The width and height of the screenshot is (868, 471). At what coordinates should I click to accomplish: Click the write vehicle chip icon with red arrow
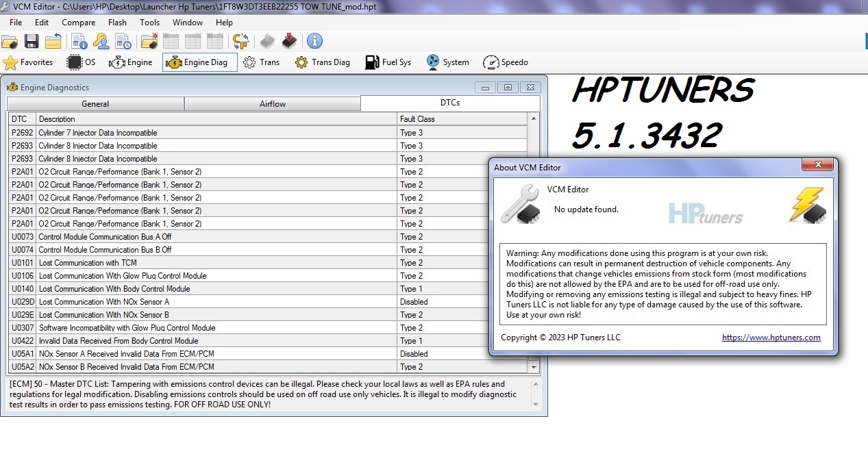click(289, 41)
